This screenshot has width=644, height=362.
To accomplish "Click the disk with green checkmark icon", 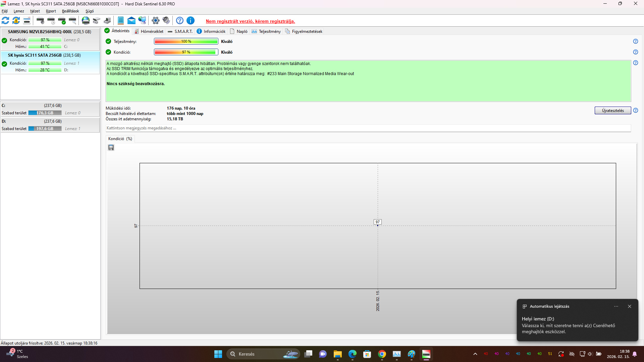I will click(x=62, y=21).
